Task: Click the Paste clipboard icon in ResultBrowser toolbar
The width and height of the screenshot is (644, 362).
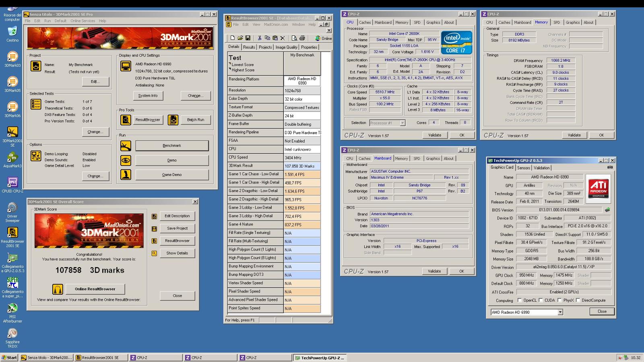Action: point(275,38)
